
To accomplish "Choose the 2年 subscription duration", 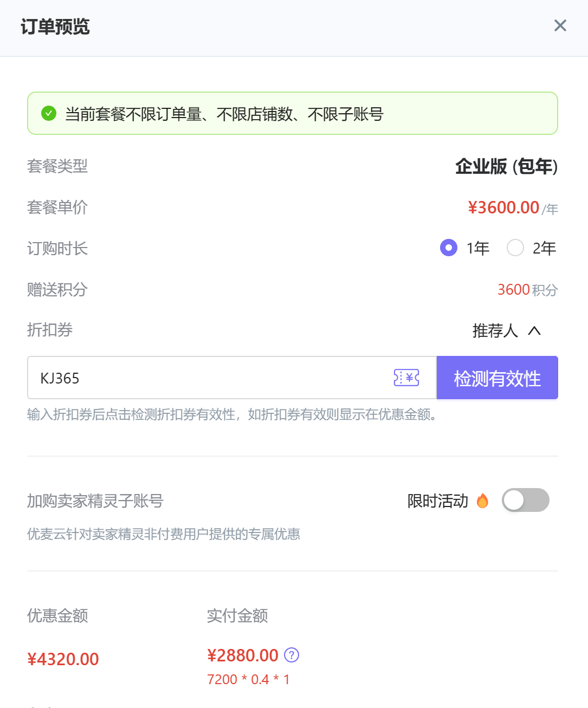I will [515, 248].
